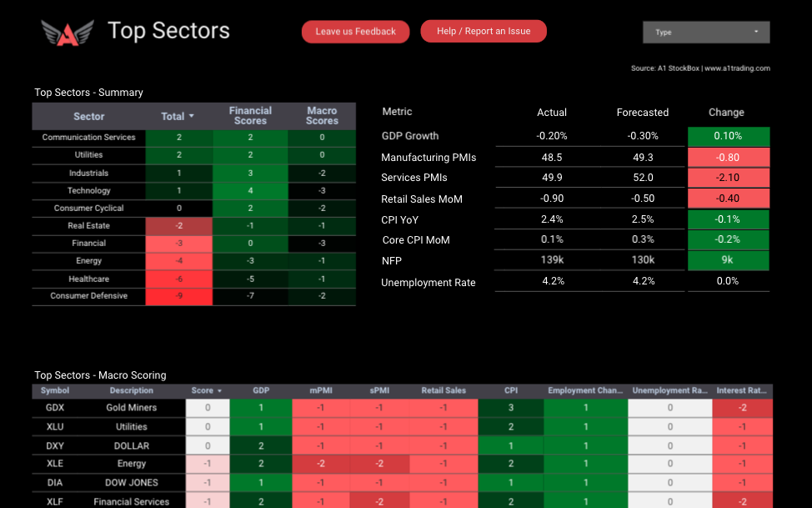Click the mPMI column header
This screenshot has height=508, width=812.
pyautogui.click(x=320, y=390)
